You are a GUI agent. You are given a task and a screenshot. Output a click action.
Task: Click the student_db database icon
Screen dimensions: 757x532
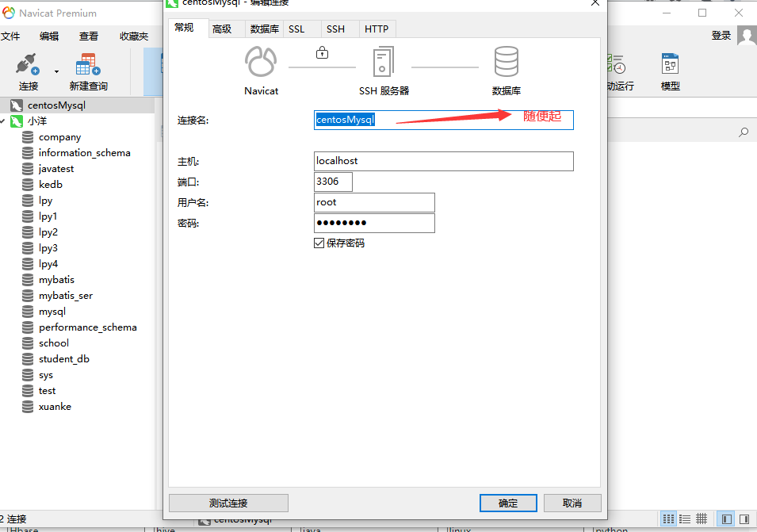(x=28, y=359)
